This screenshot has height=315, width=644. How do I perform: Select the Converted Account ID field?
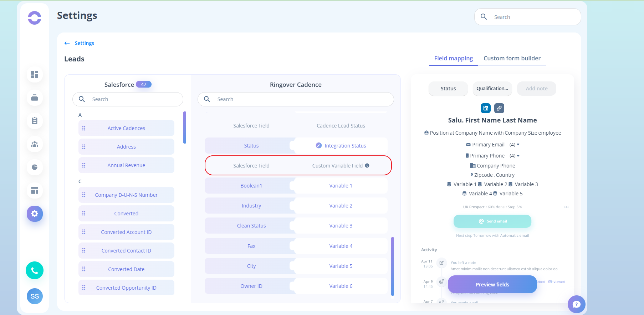pos(126,232)
